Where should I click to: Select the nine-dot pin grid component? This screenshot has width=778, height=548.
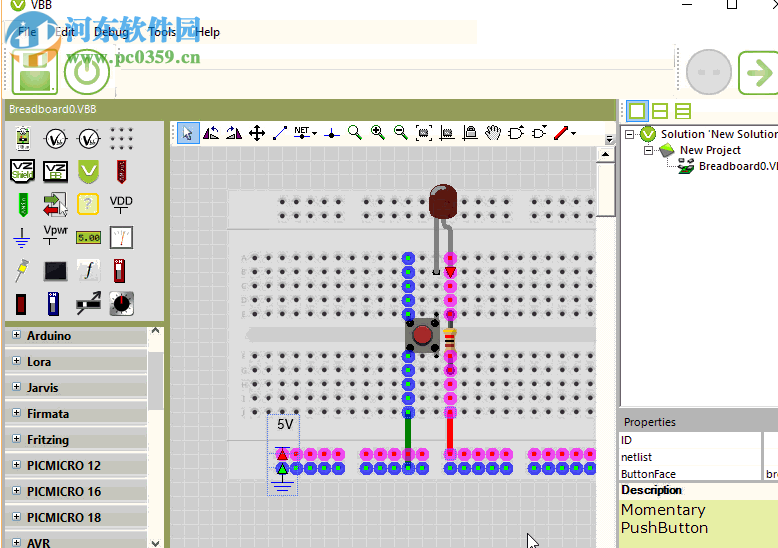coord(121,138)
